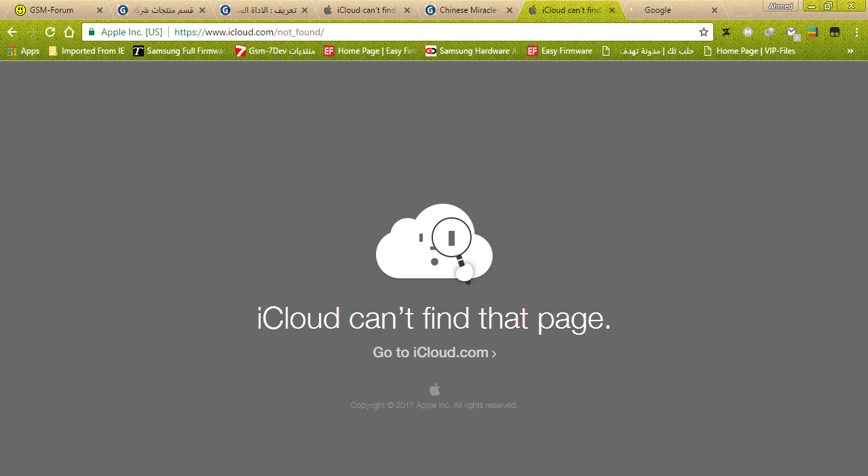Restore down the Chrome window
This screenshot has height=476, width=868.
[x=828, y=5]
